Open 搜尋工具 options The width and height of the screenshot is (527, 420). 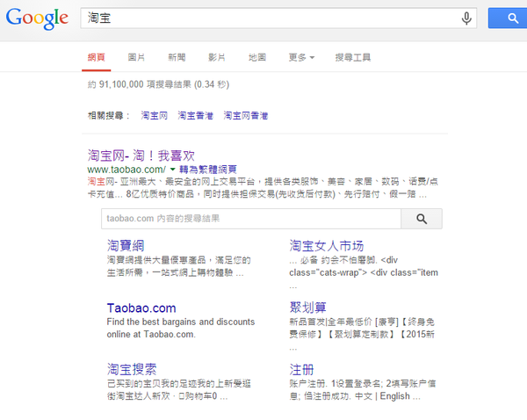click(x=353, y=57)
